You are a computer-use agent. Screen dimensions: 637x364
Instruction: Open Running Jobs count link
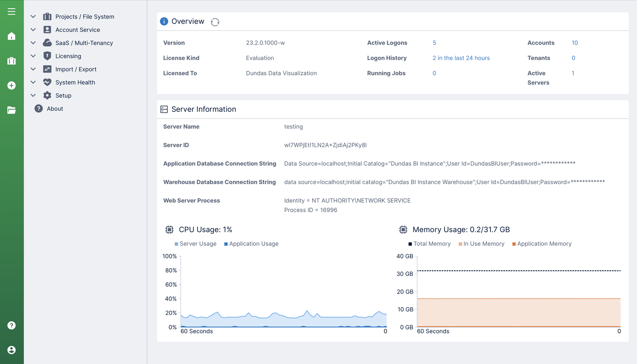[434, 73]
